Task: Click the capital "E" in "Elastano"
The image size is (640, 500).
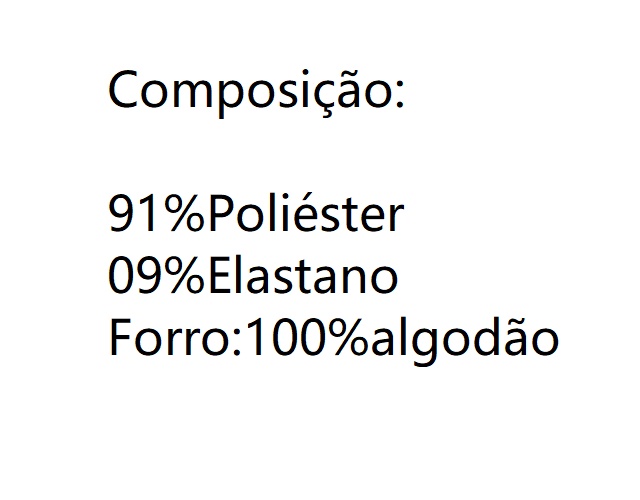Action: (x=220, y=276)
